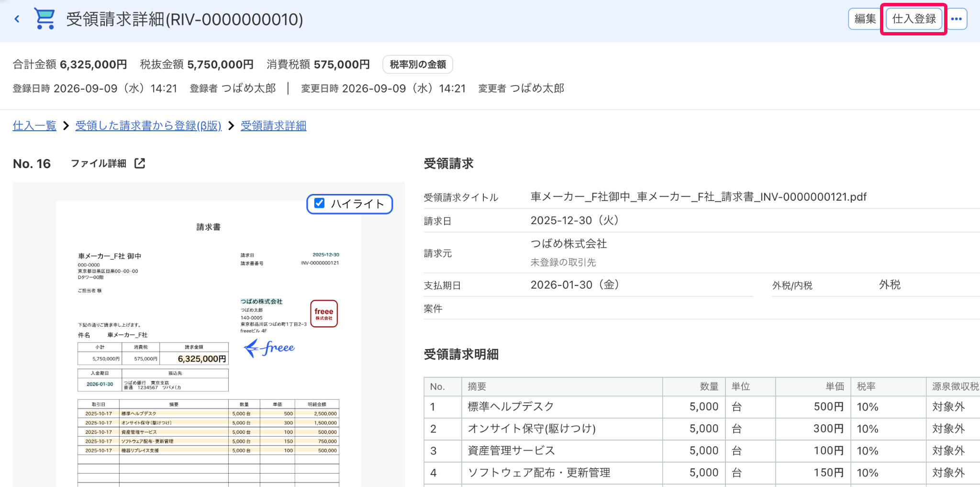Click the page title 受領請求詳細(RIV-0000000010)
The height and width of the screenshot is (487, 980).
(185, 19)
